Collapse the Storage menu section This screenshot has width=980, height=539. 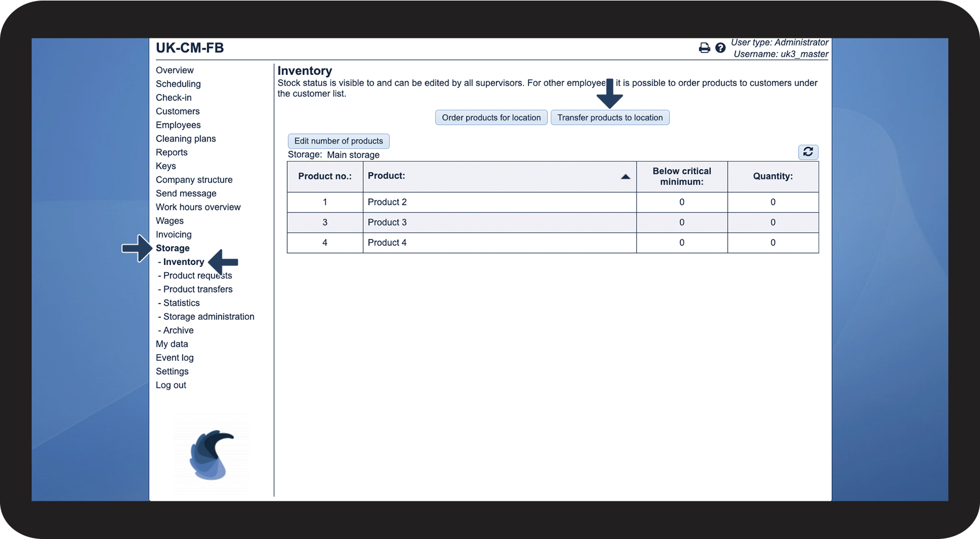coord(172,248)
